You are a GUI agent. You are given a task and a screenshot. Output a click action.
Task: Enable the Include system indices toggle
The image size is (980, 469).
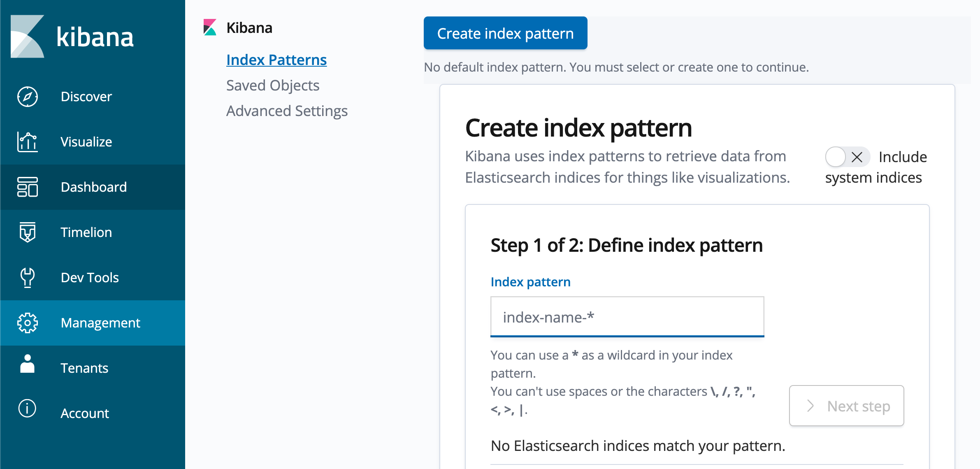click(848, 157)
